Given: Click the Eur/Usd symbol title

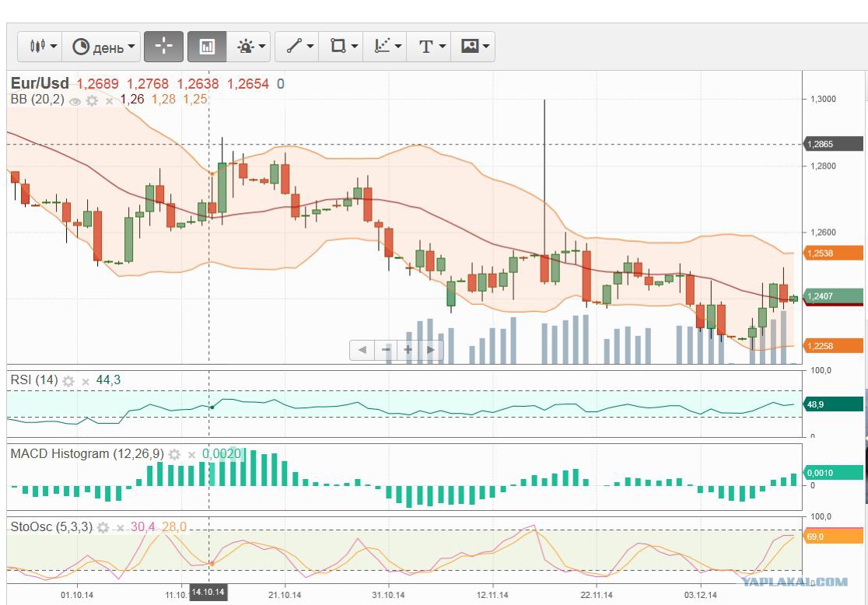Looking at the screenshot, I should tap(40, 83).
